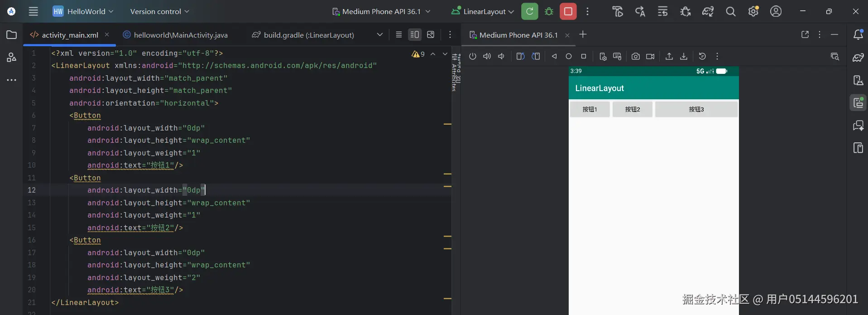Switch editor to Design-only view
Screen dimensions: 868x315
(x=431, y=34)
